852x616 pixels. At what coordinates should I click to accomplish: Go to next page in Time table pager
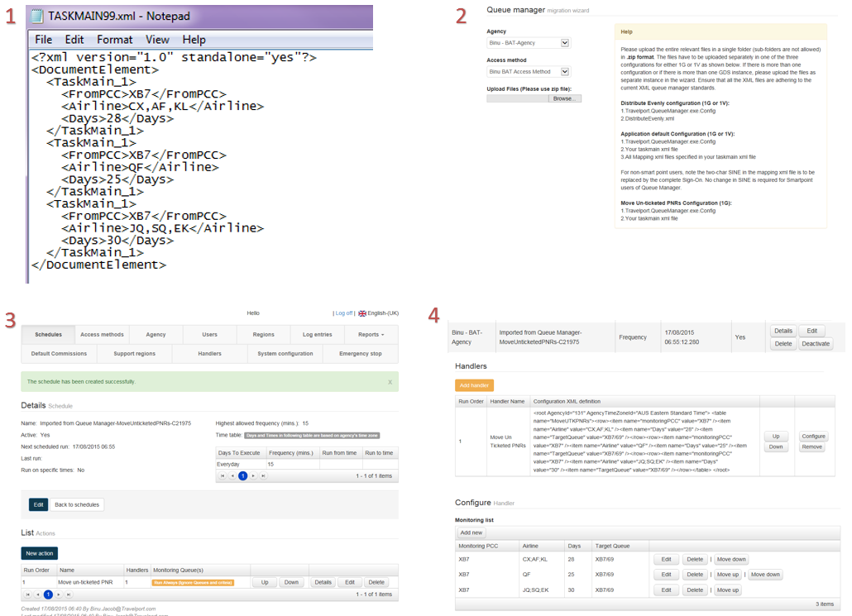(x=253, y=476)
